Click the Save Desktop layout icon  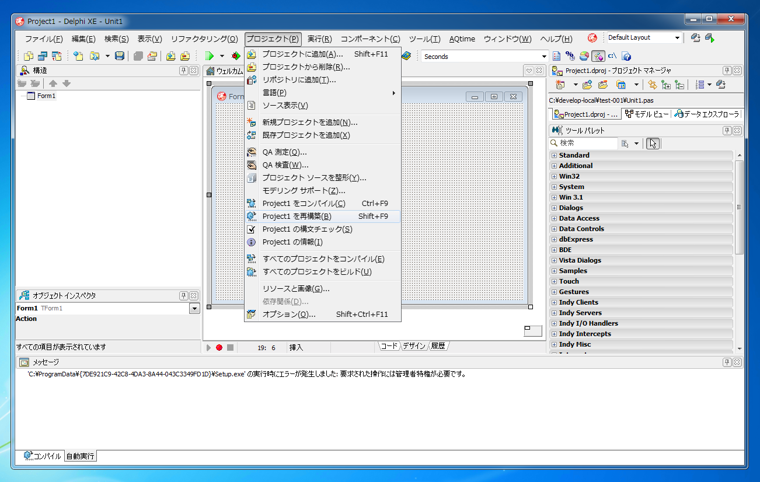tap(696, 38)
